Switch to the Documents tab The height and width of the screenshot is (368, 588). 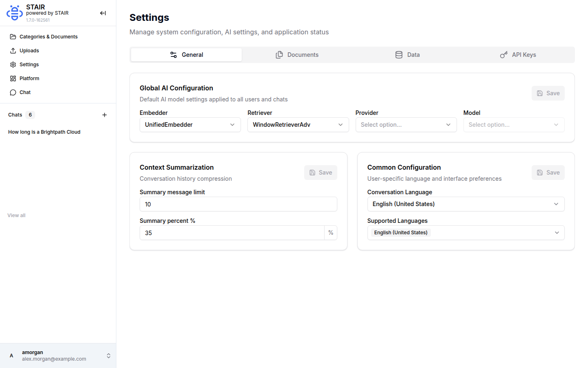297,55
